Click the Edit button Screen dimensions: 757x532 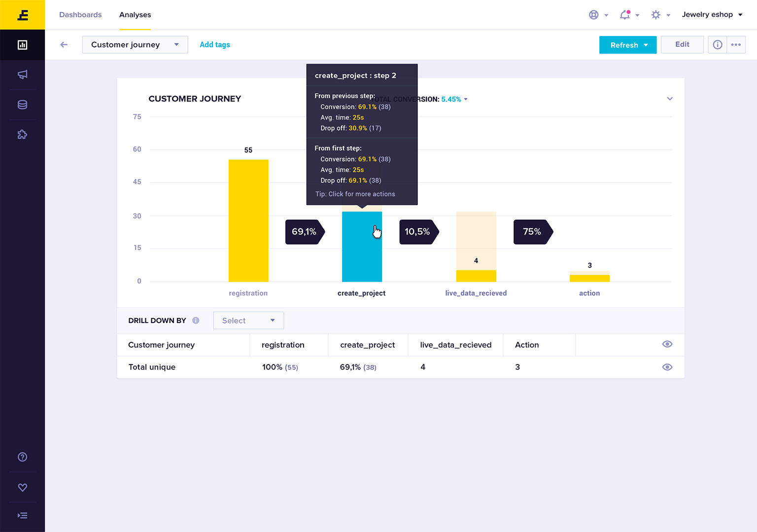tap(682, 44)
